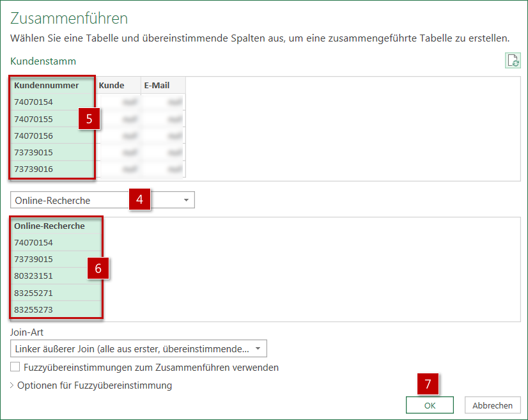The height and width of the screenshot is (420, 528).
Task: Confirm merge with the OK button
Action: tap(430, 405)
